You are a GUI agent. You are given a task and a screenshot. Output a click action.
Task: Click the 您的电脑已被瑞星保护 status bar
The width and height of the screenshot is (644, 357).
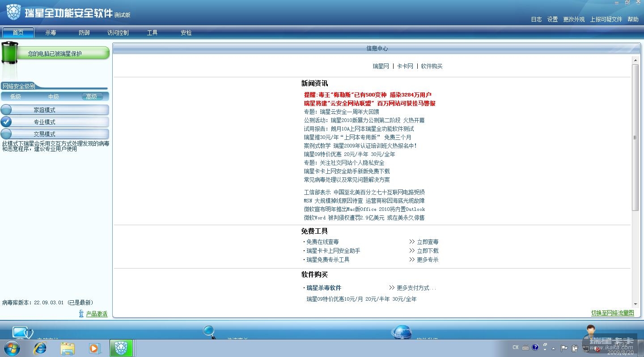pos(63,54)
